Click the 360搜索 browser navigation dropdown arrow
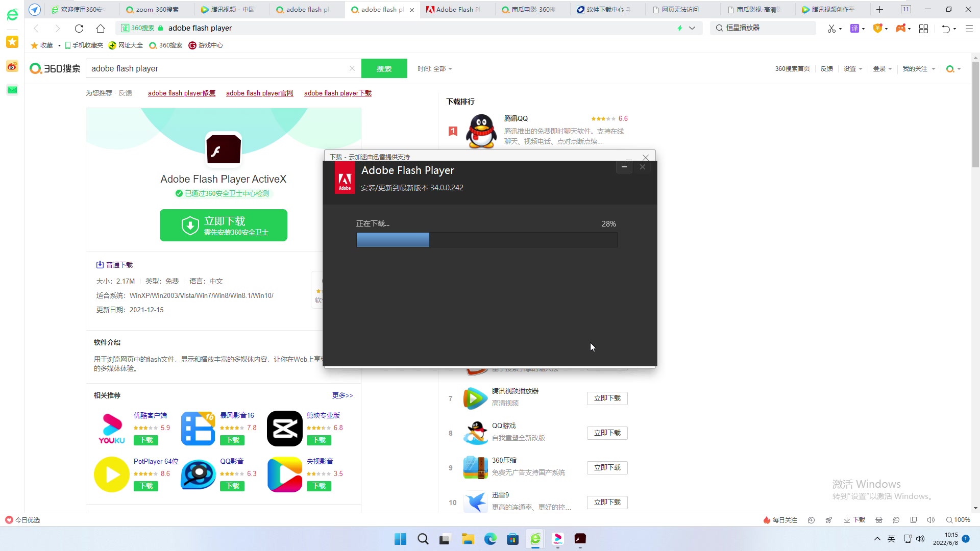The height and width of the screenshot is (551, 980). (x=696, y=28)
